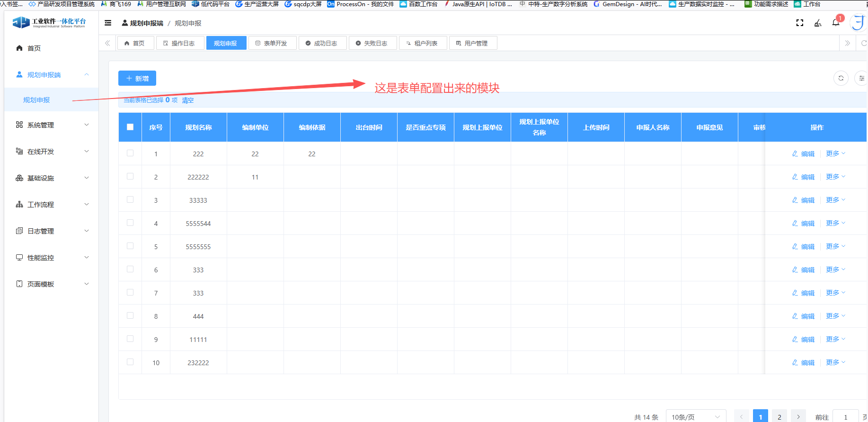Click the theme cleanup brush icon

pos(818,23)
